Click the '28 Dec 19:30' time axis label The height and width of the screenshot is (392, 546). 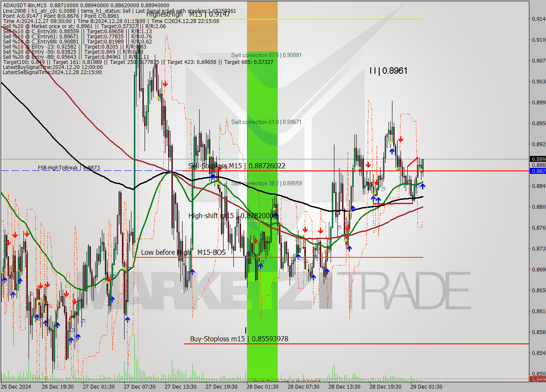point(385,387)
